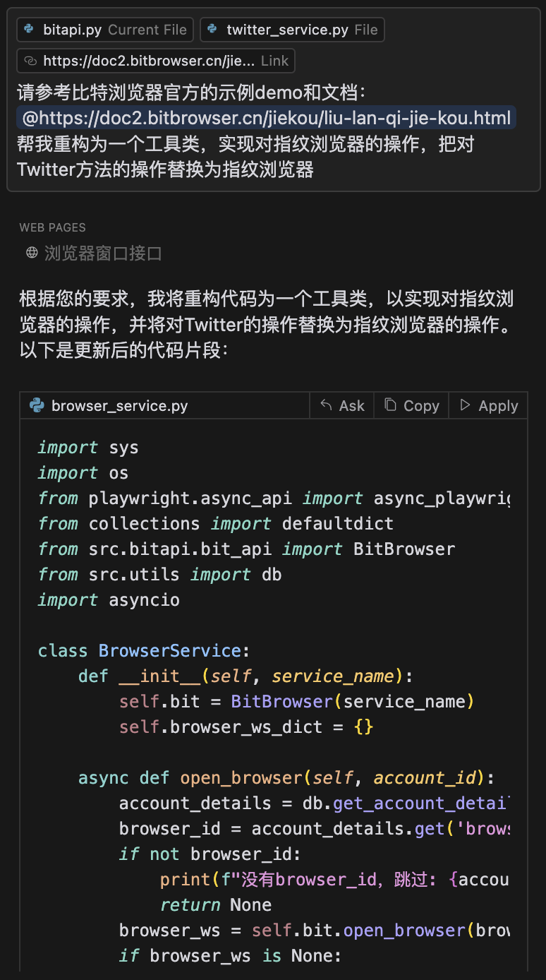Open the 浏览器窗口接口 web page reference
Viewport: 546px width, 980px height.
[103, 253]
